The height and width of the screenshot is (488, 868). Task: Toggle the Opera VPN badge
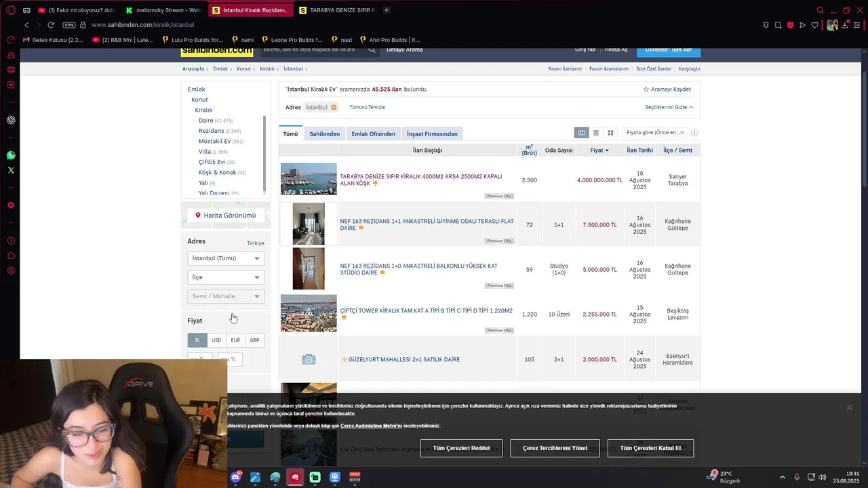pyautogui.click(x=68, y=25)
